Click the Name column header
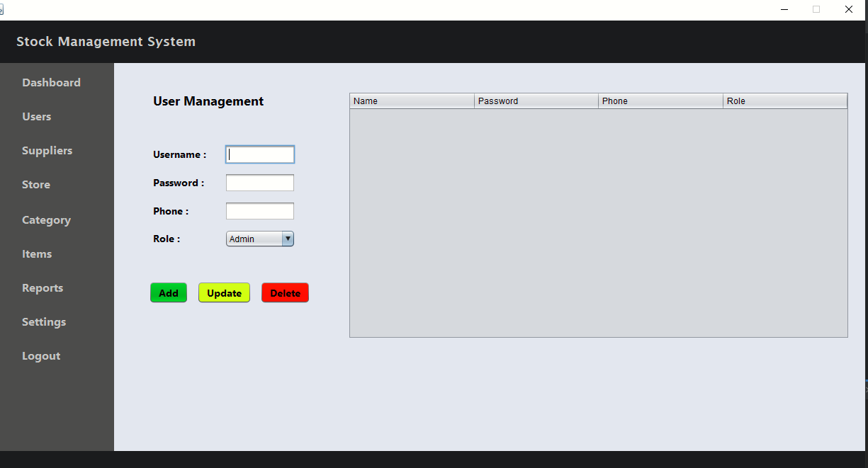This screenshot has width=868, height=468. click(412, 101)
